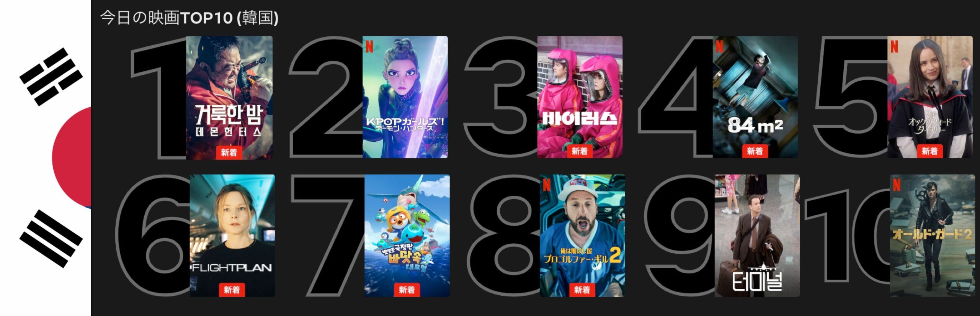Select the My Oxford Diary poster
This screenshot has width=980, height=316.
coord(930,97)
